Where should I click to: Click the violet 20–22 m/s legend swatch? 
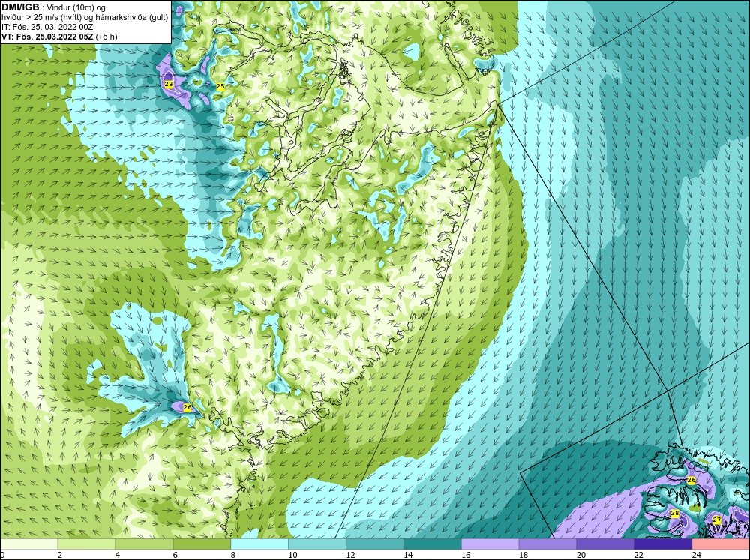coord(605,544)
